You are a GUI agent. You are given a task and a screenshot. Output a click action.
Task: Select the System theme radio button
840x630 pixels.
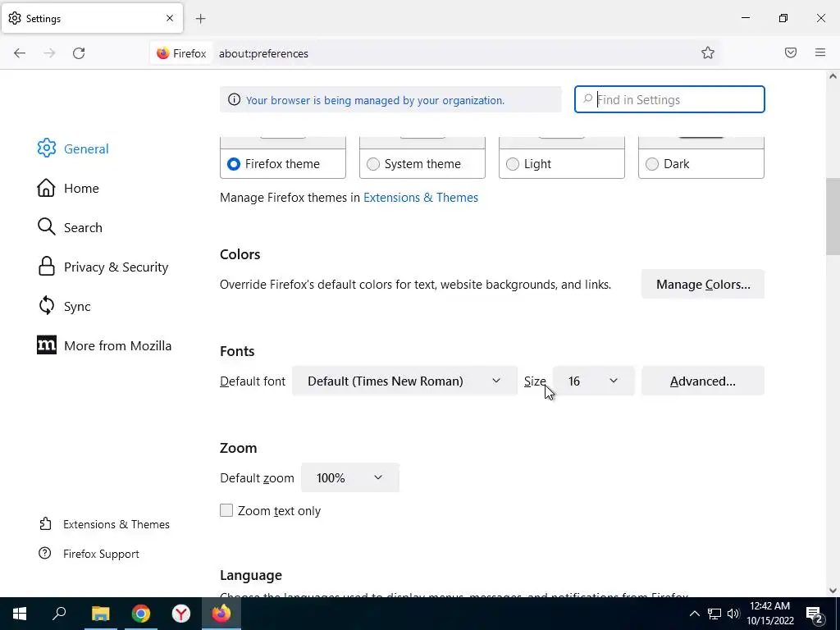tap(373, 164)
